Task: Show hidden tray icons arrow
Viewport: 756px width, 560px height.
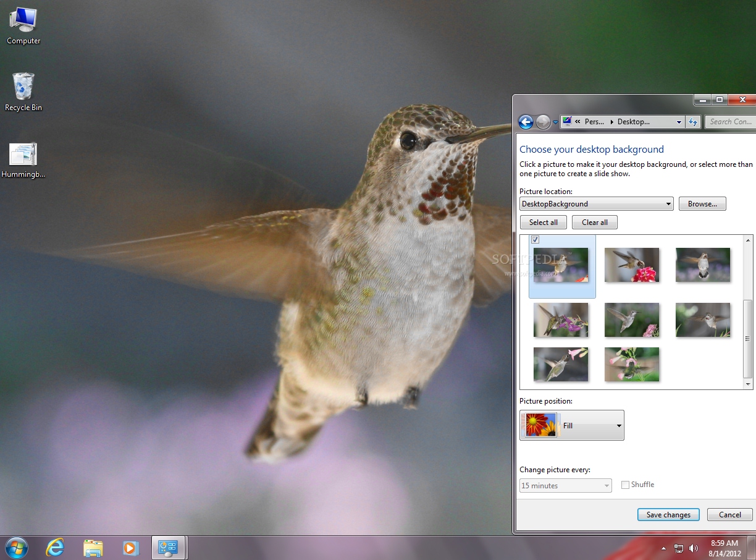Action: click(664, 548)
